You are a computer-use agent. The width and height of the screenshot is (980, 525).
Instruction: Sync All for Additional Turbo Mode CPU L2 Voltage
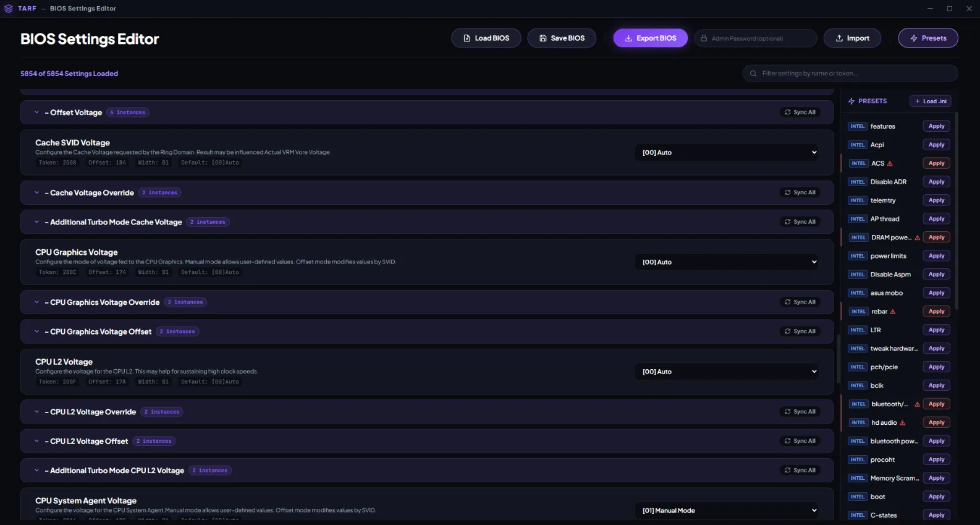point(800,471)
